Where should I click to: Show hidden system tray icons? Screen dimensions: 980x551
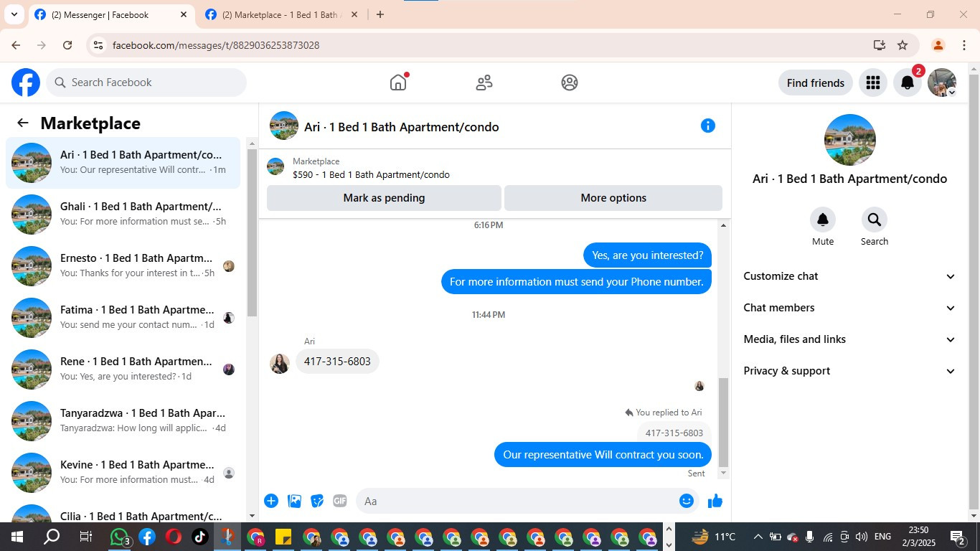coord(758,537)
